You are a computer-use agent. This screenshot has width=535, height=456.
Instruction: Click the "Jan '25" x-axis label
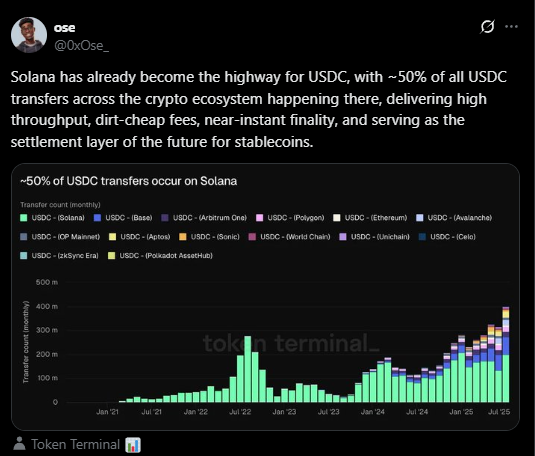[461, 412]
